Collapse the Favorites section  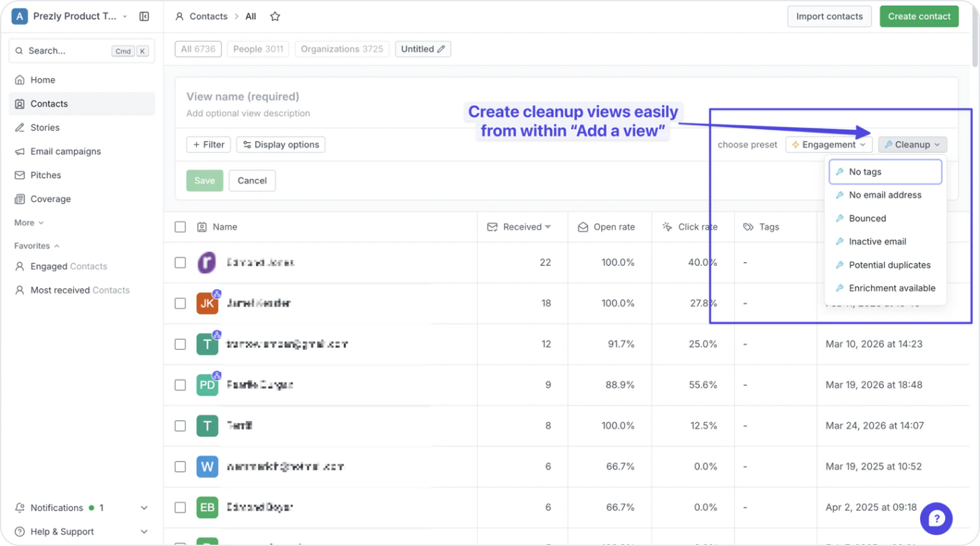click(37, 246)
